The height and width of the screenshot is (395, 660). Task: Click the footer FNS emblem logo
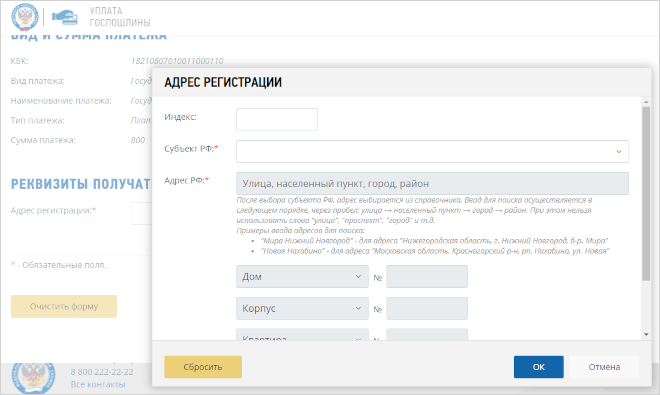pyautogui.click(x=33, y=377)
